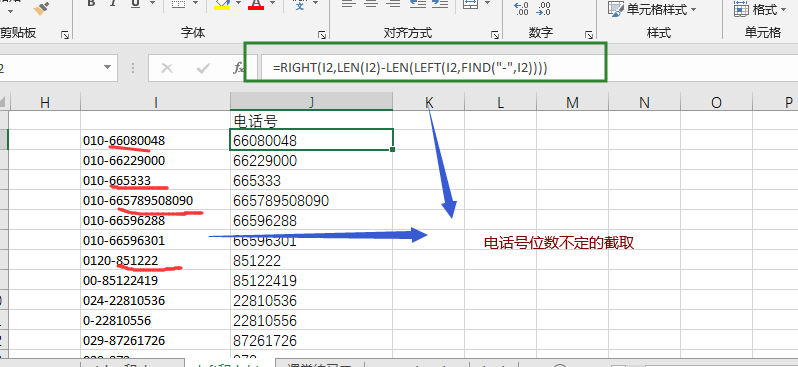Click the Increase Decimal icon
The height and width of the screenshot is (367, 798).
[x=522, y=9]
